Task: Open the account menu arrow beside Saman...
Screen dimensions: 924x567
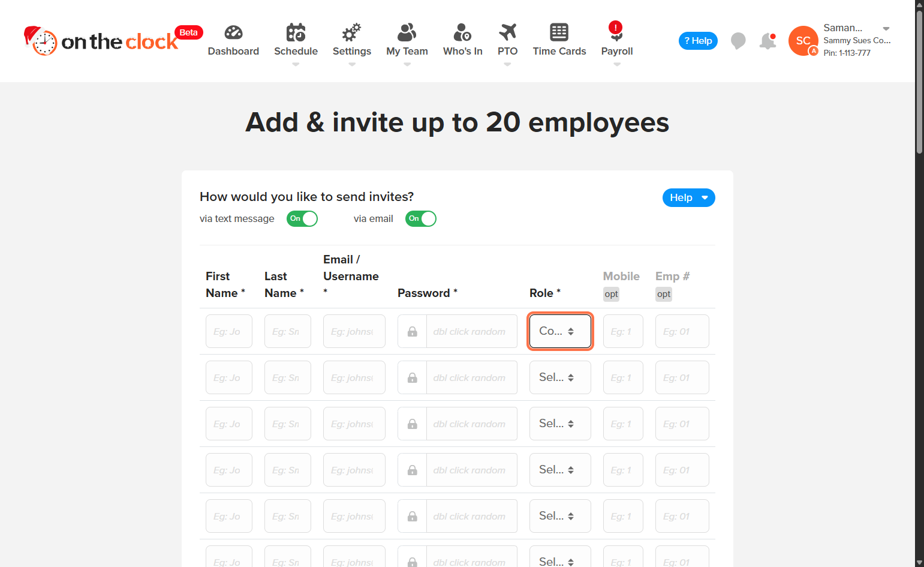Action: (886, 28)
